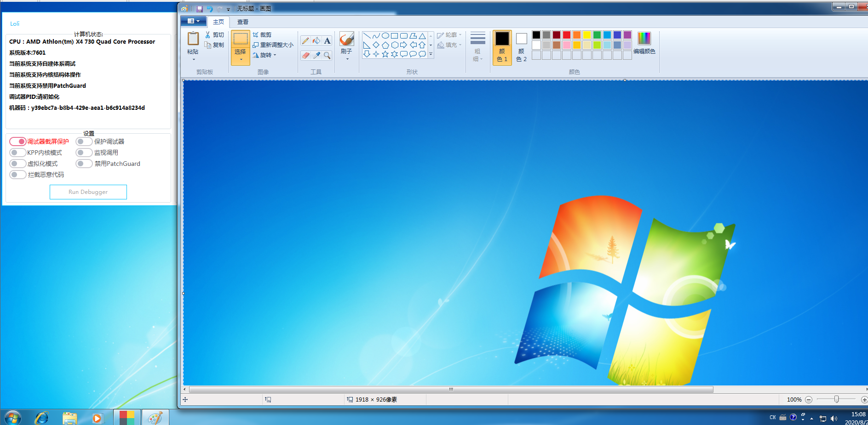Expand the shapes gallery more arrow
Viewport: 868px width, 425px height.
[x=431, y=54]
